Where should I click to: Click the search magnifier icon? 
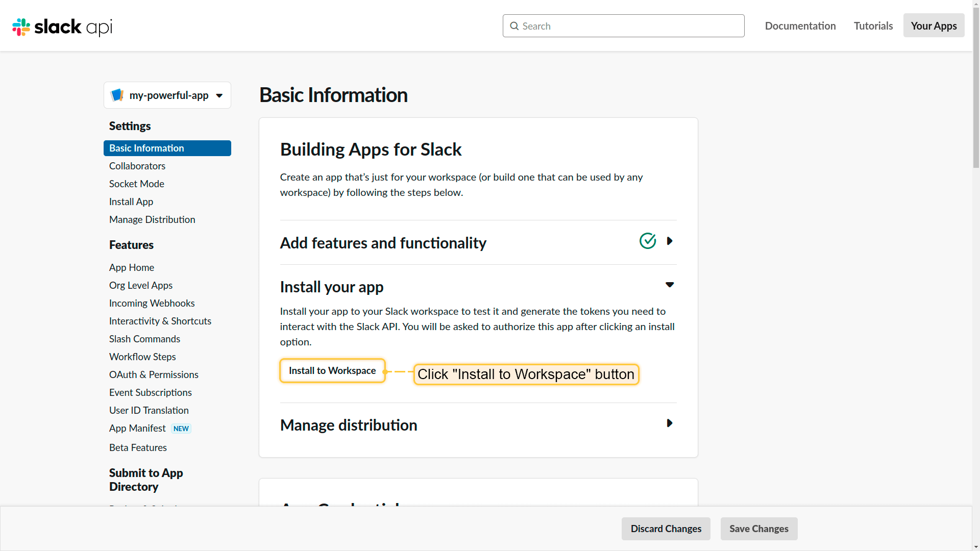(514, 26)
